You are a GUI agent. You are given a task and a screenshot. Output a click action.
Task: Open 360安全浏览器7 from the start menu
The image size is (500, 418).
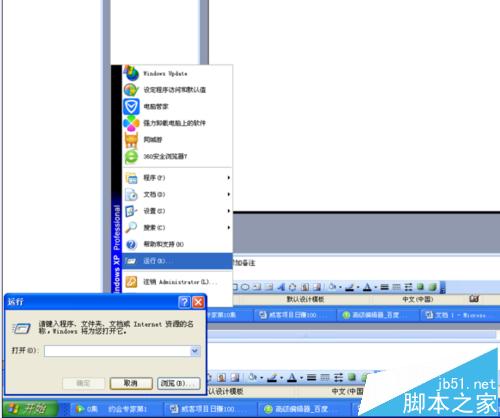(x=177, y=156)
